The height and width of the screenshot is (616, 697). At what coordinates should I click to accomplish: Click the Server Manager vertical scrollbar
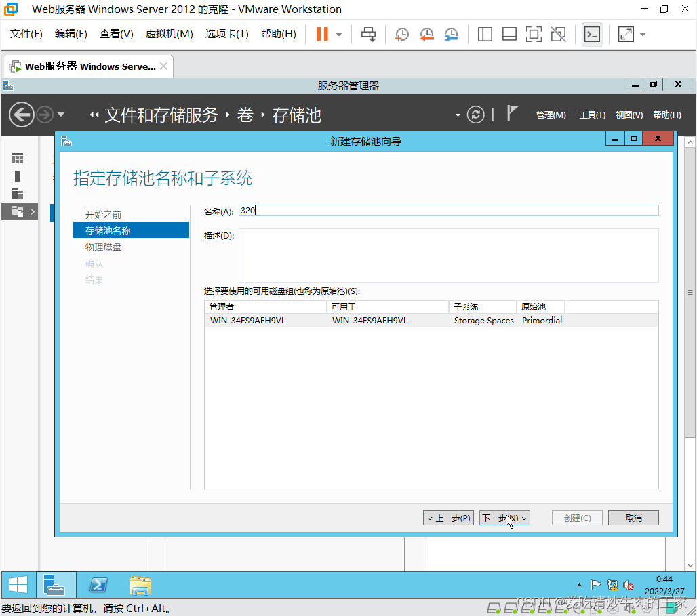[x=690, y=293]
